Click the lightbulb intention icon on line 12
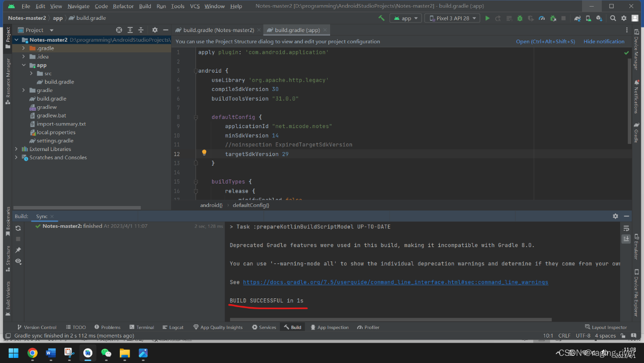This screenshot has height=363, width=644. point(204,153)
